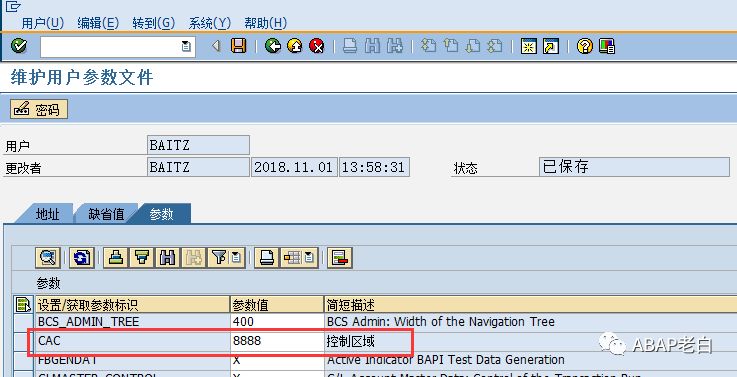
Task: Click the CAC parameter ID cell
Action: point(133,341)
